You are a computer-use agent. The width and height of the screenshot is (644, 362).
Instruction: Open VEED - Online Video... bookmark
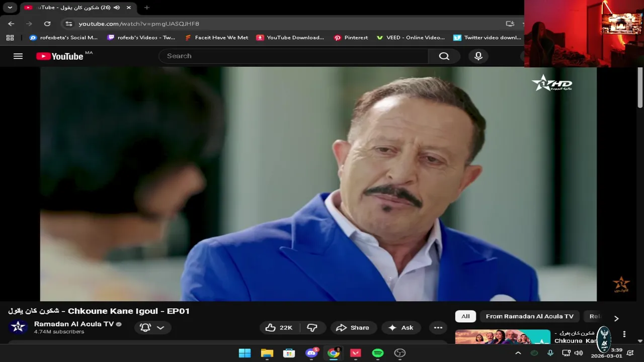(x=411, y=38)
